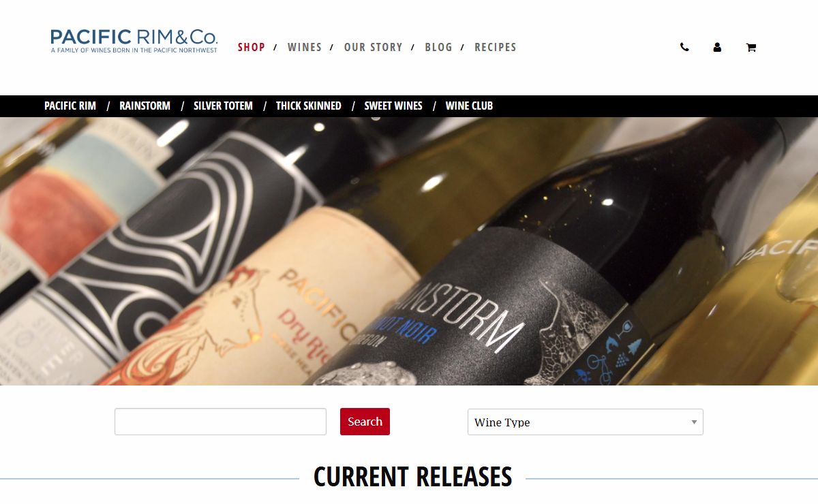Click the Wine Type dropdown arrow
818x504 pixels.
point(694,422)
